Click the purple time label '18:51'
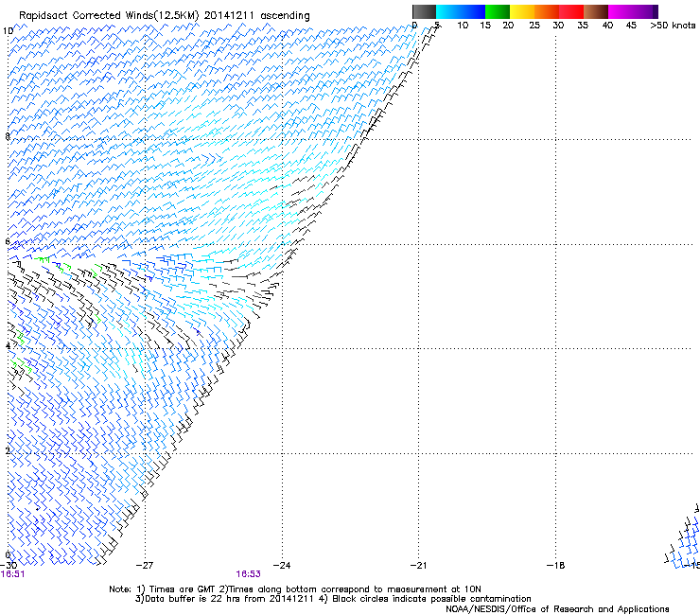This screenshot has height=615, width=700. coord(12,574)
